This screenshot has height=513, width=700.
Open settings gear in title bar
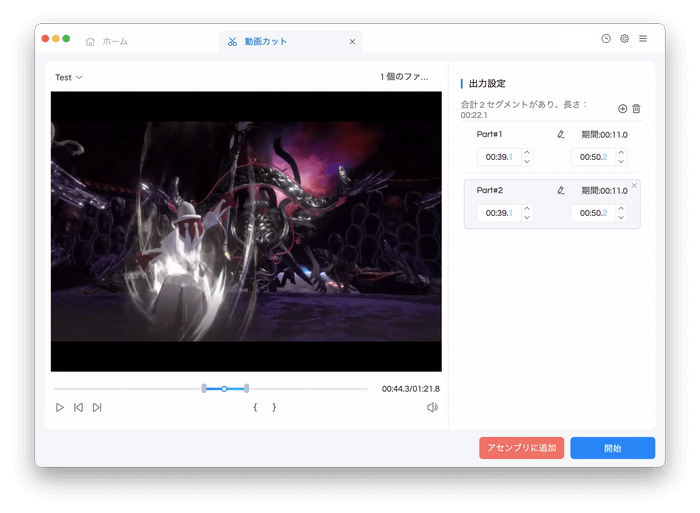(x=625, y=38)
